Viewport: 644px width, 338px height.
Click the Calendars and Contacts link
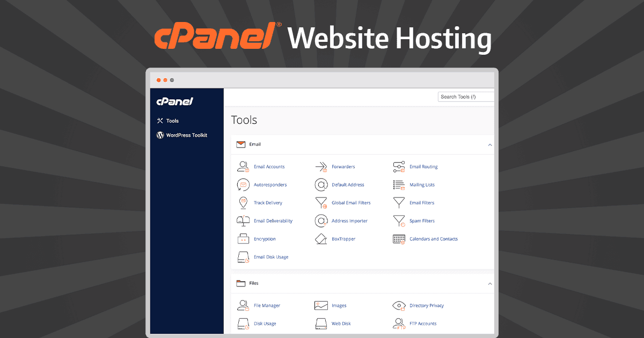coord(434,239)
